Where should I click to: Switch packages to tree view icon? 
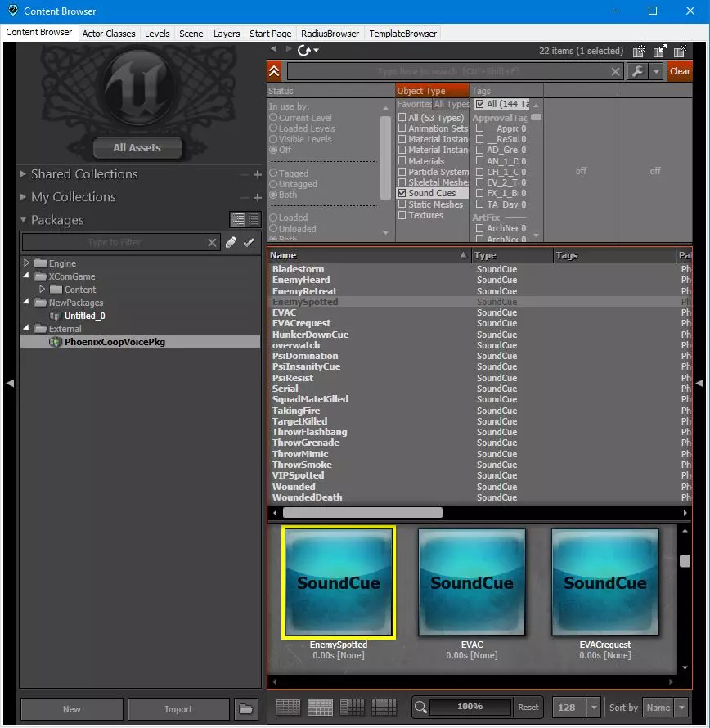[x=238, y=219]
